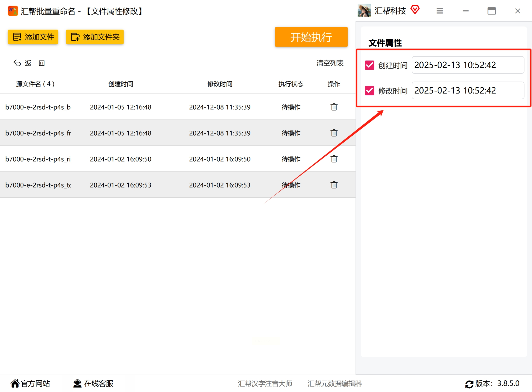This screenshot has height=392, width=532.
Task: Clear the list with 清空列表
Action: point(330,63)
